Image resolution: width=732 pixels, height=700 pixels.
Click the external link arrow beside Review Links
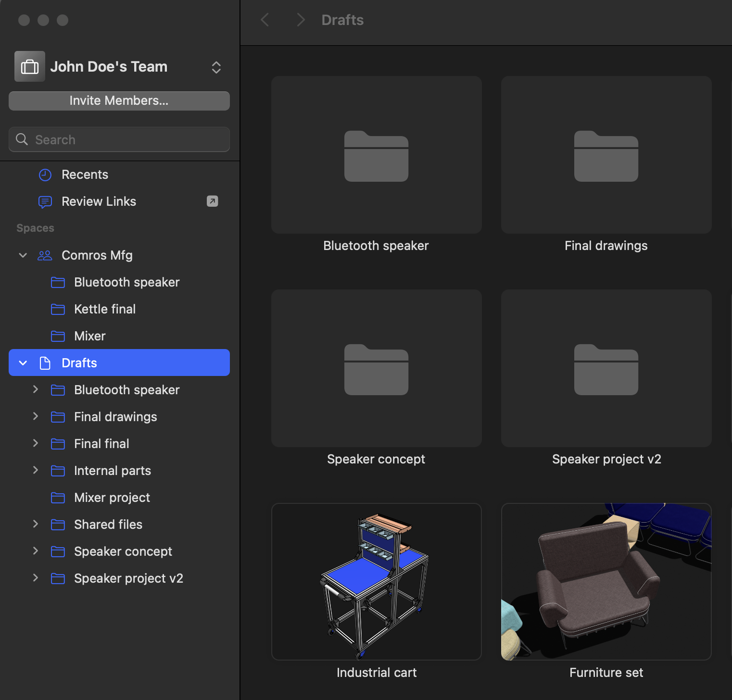[x=213, y=201]
